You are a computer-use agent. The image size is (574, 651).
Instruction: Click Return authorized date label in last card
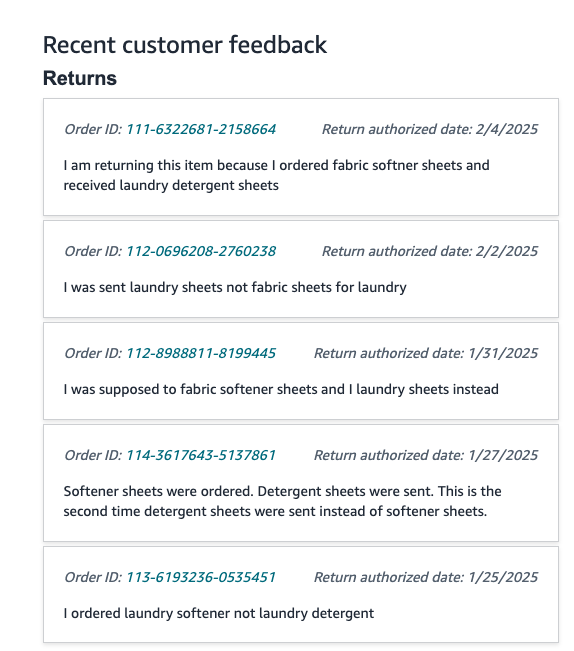[x=389, y=578]
